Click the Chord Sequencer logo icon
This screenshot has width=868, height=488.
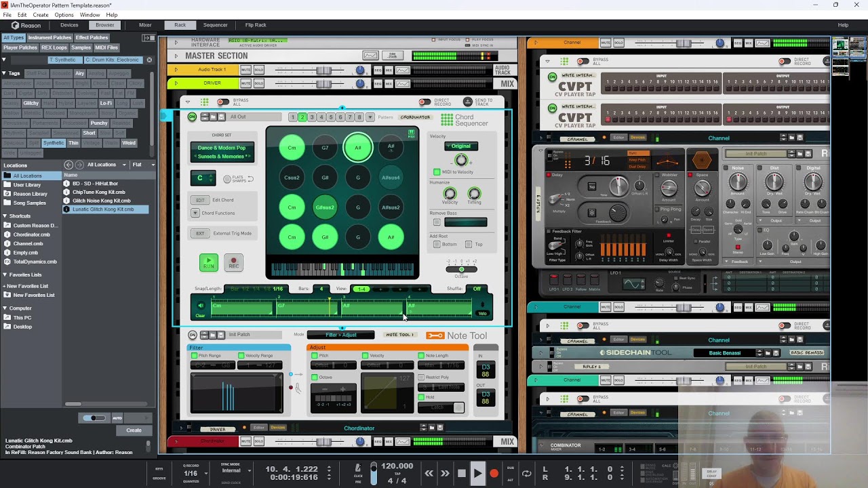tap(446, 120)
